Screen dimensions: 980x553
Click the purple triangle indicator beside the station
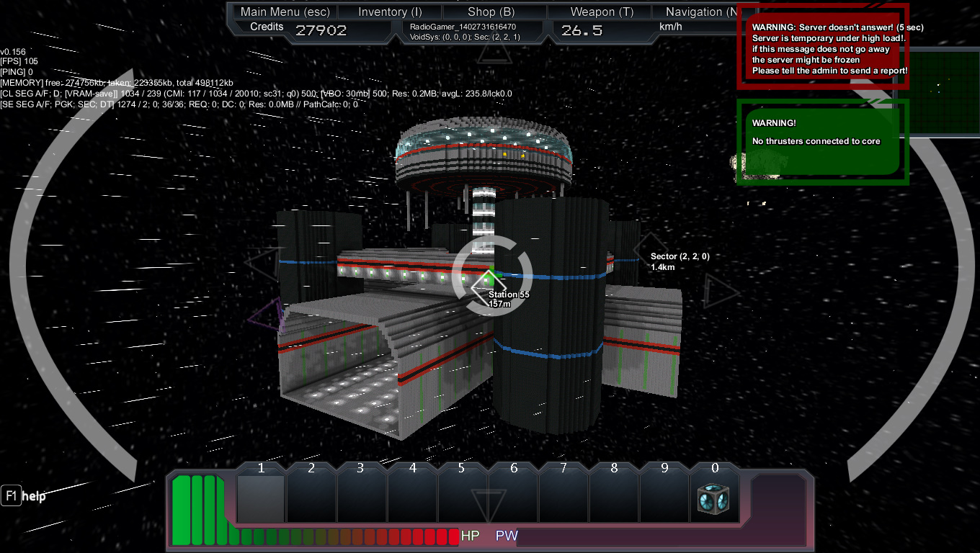pos(264,314)
